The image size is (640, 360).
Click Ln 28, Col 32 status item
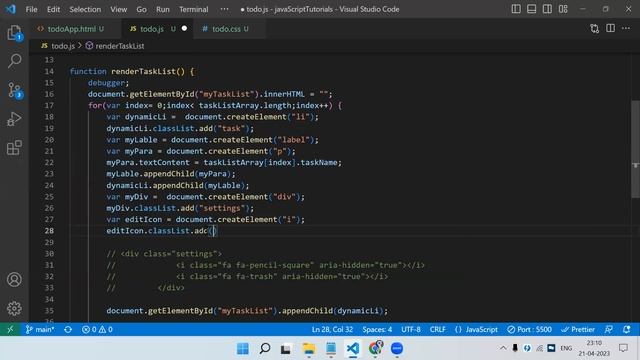(332, 329)
